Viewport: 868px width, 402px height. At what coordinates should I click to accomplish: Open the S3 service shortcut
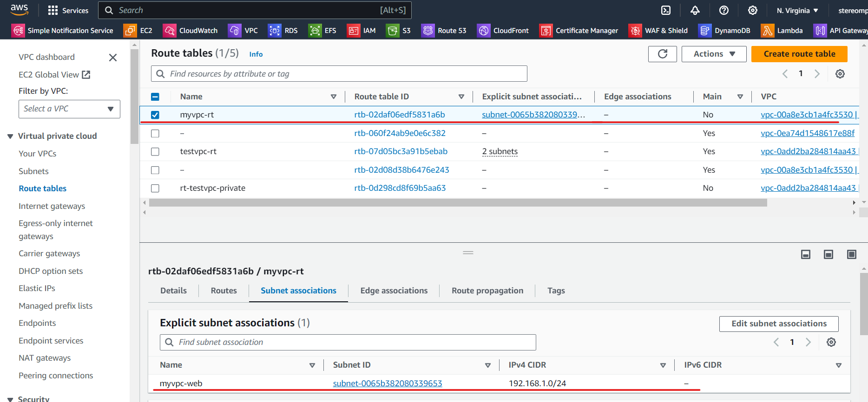point(398,31)
